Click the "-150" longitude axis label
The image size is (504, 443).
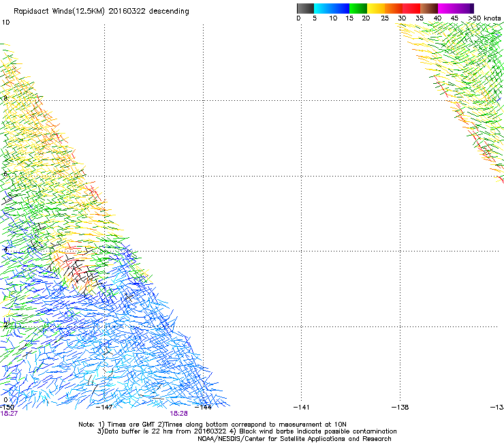(x=7, y=408)
